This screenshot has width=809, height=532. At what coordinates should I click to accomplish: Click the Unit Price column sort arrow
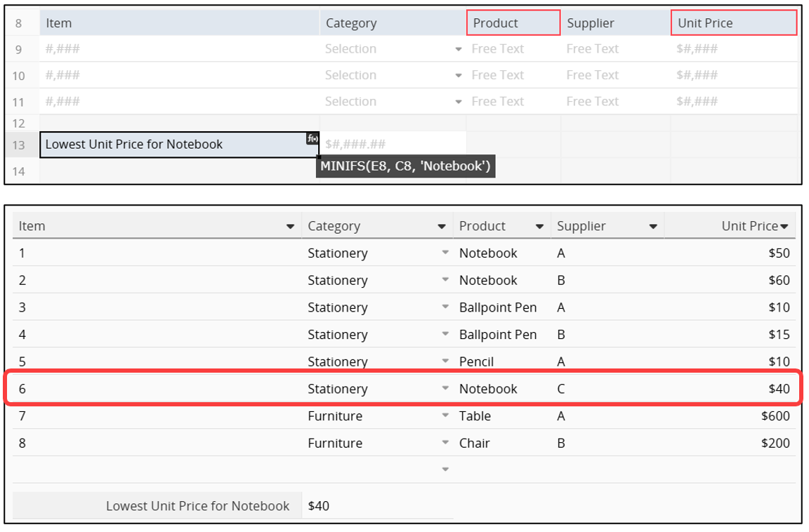point(784,226)
